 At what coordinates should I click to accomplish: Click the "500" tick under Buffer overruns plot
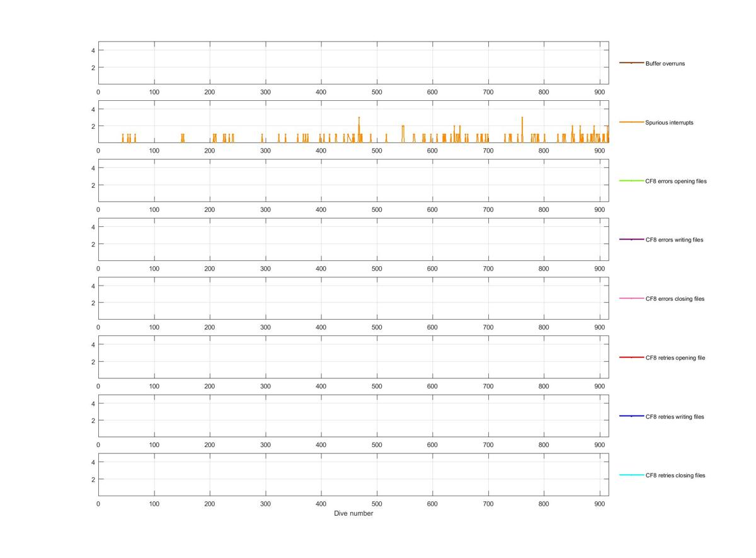coord(377,92)
